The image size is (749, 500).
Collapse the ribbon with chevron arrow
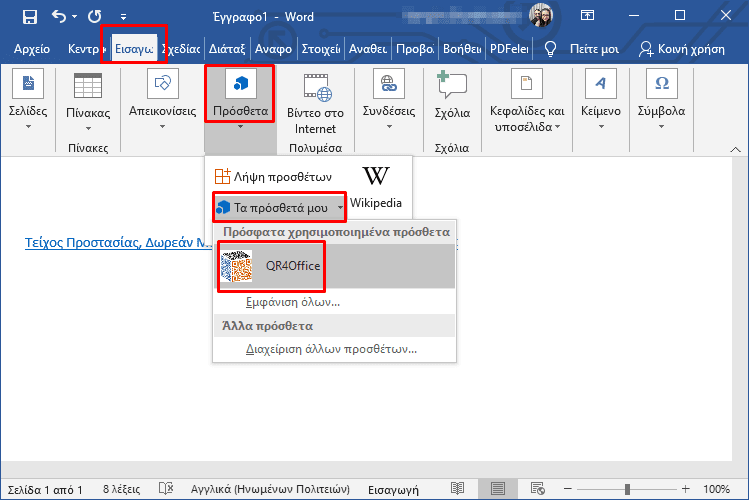tap(735, 149)
